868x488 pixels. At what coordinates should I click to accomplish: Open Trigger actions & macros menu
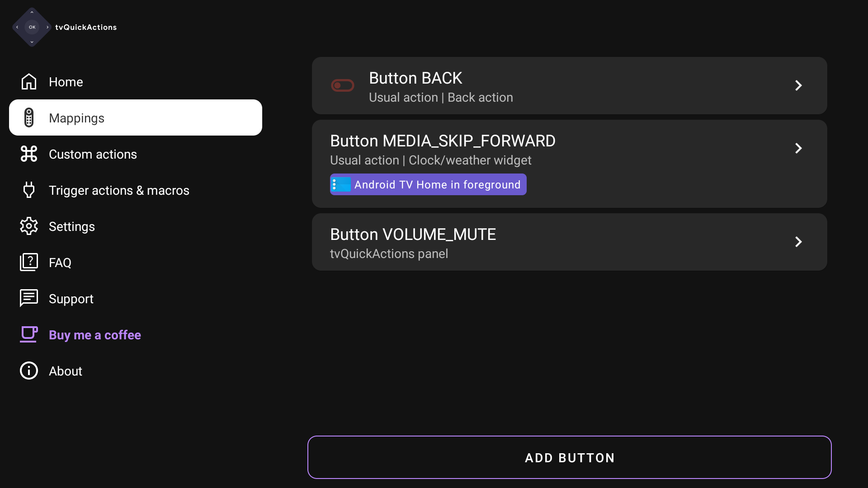tap(119, 190)
